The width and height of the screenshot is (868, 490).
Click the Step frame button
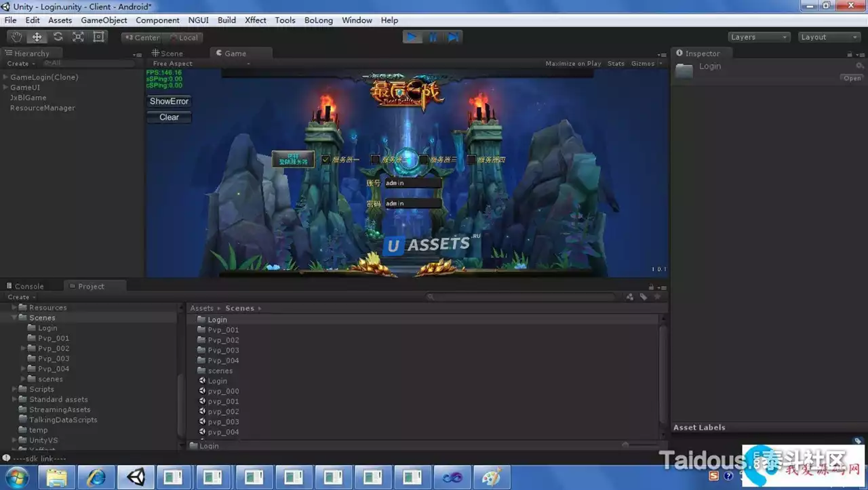pos(453,37)
